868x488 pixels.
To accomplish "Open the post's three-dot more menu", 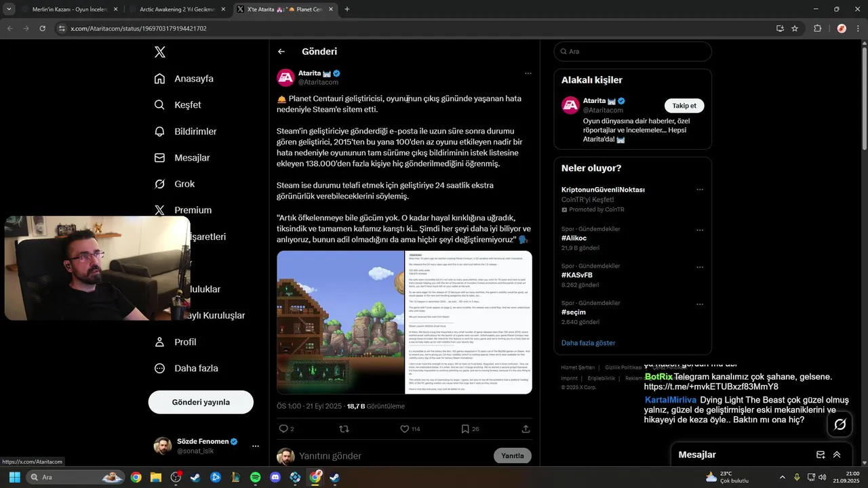I will (528, 73).
